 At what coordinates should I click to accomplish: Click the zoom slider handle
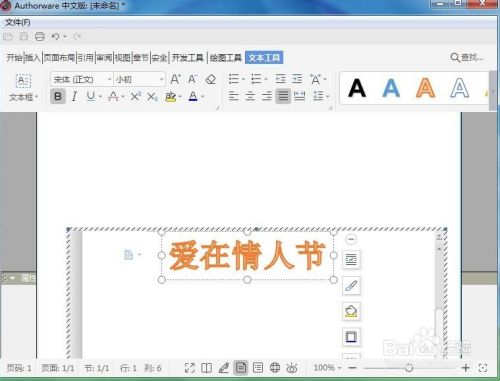point(409,368)
